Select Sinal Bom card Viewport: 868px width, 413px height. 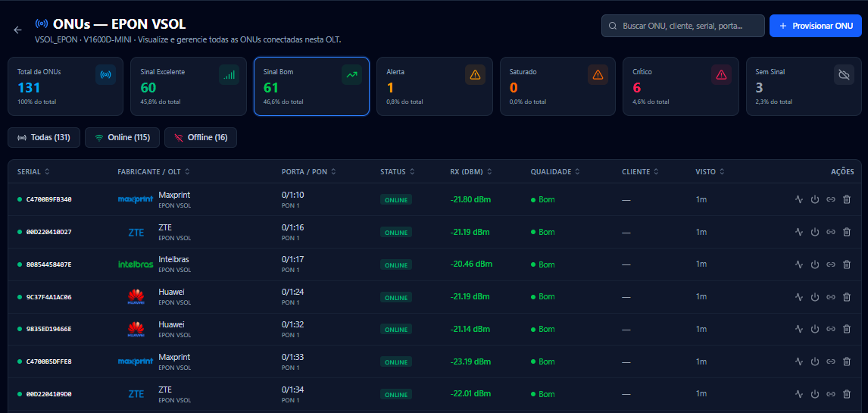point(311,86)
